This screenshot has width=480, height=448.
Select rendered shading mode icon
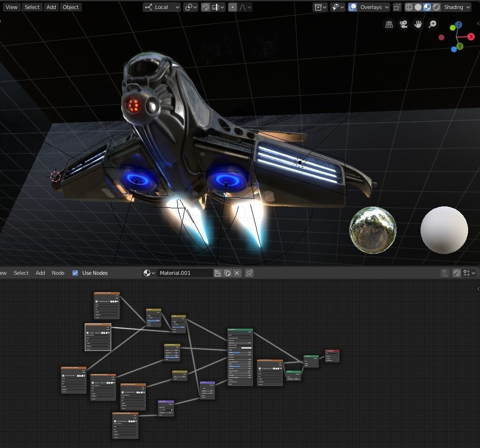tap(436, 7)
